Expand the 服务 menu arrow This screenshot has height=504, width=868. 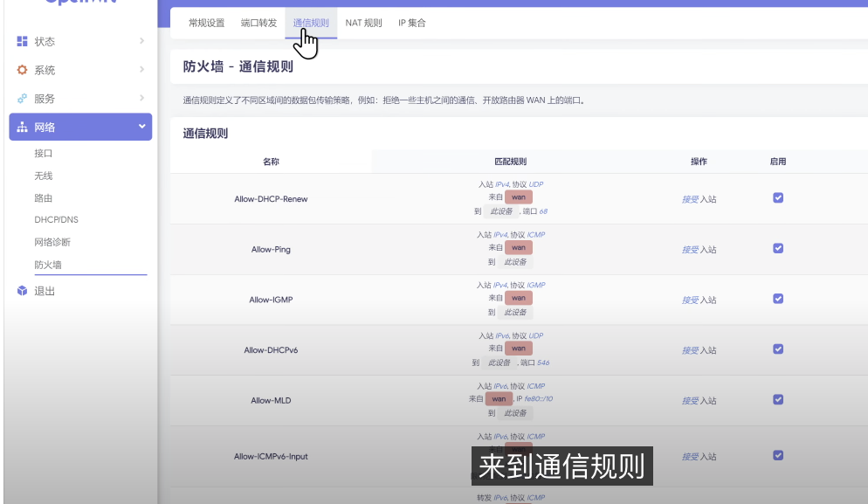[141, 99]
